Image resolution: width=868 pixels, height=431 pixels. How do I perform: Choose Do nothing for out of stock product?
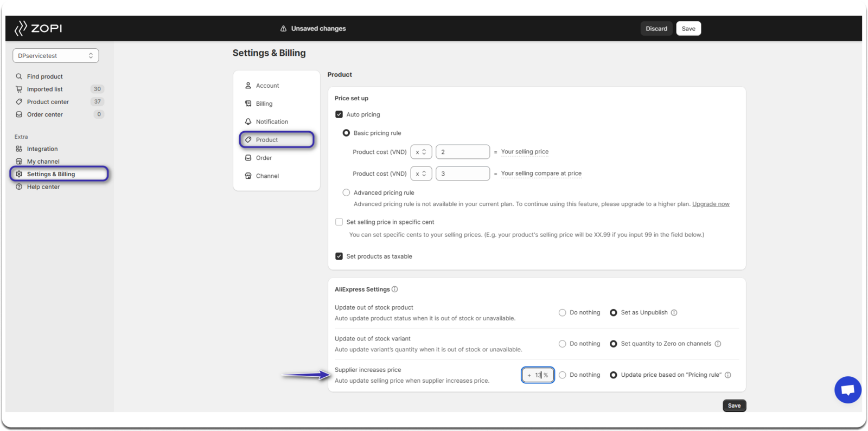pyautogui.click(x=563, y=313)
